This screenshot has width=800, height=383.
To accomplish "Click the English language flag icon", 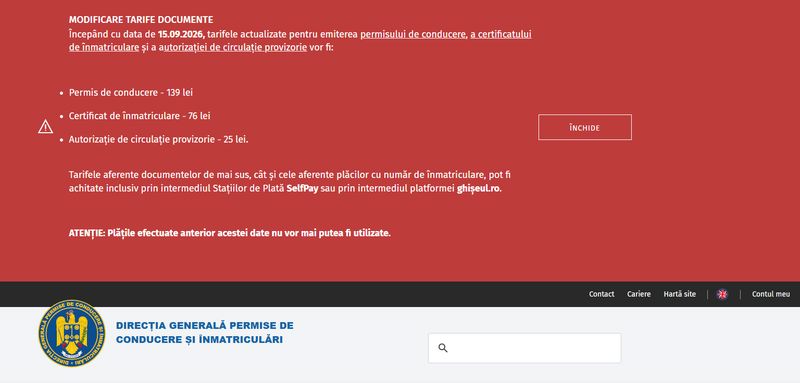I will 722,294.
